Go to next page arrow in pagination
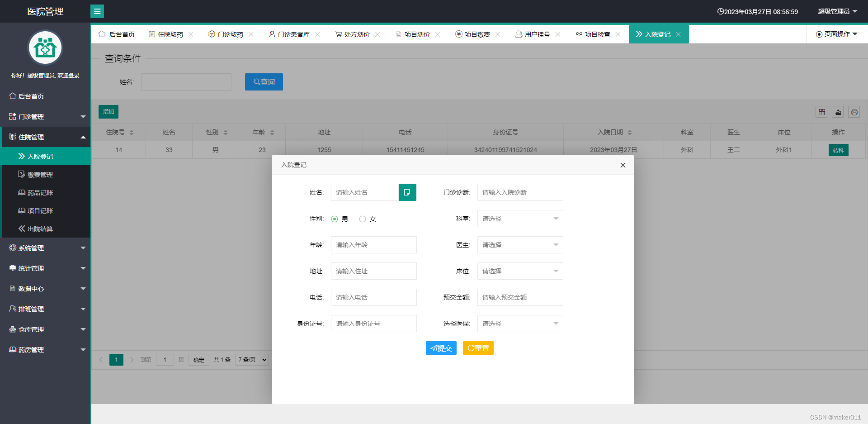 coord(132,360)
